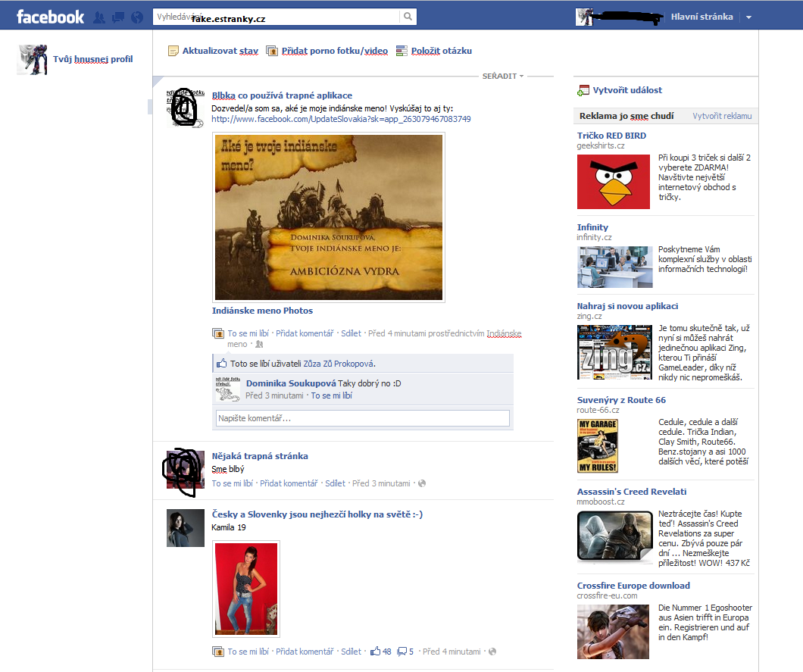Image resolution: width=803 pixels, height=672 pixels.
Task: Open the notifications globe icon
Action: point(136,17)
